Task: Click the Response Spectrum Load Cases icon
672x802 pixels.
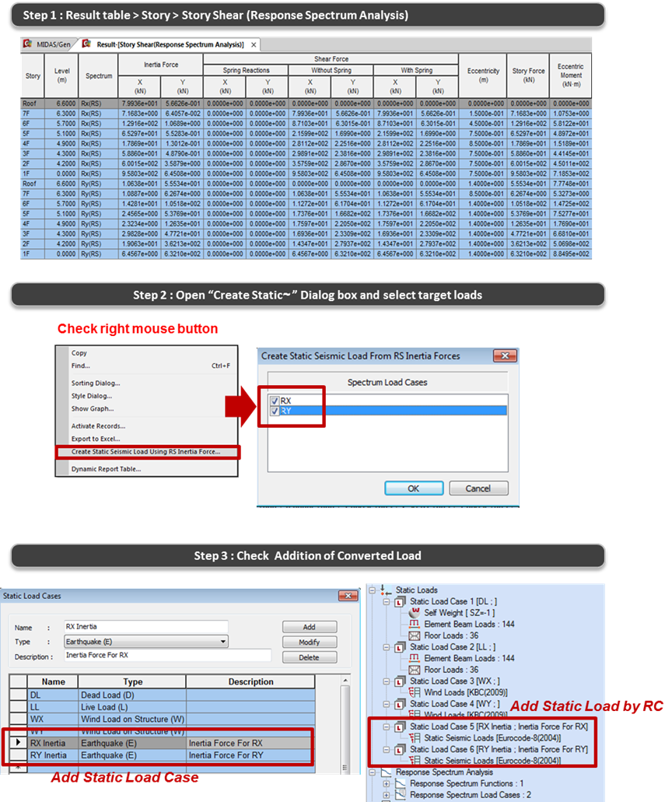Action: [399, 795]
